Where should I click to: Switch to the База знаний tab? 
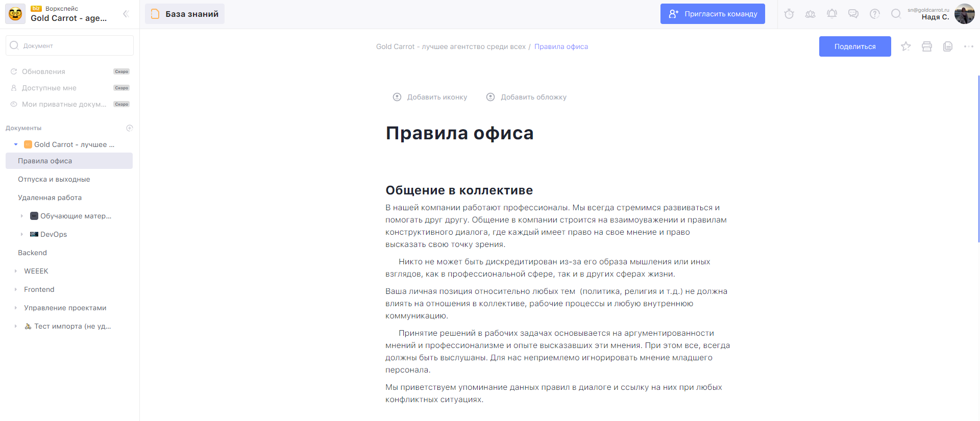click(185, 14)
